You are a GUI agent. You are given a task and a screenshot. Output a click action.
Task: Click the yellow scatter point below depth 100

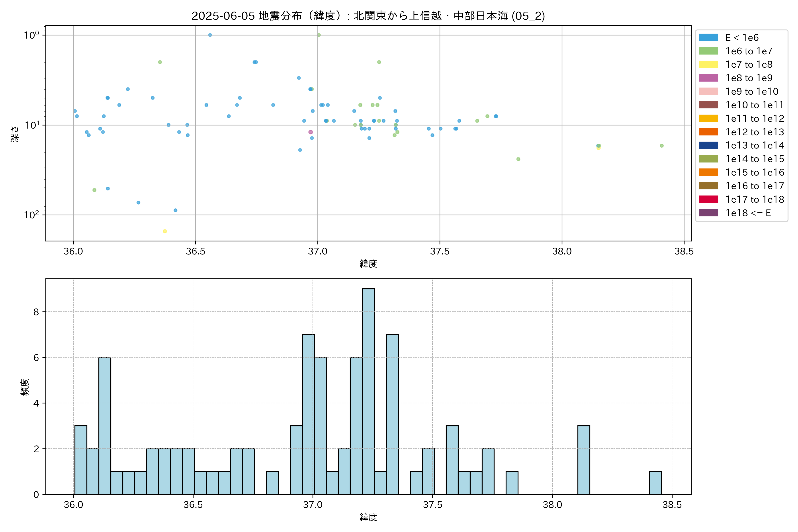(165, 231)
